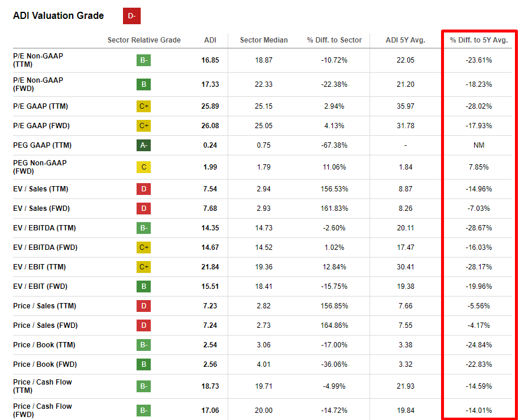Click the 156.53% sector difference for EV / Sales TTM
Image resolution: width=525 pixels, height=420 pixels.
pyautogui.click(x=335, y=189)
